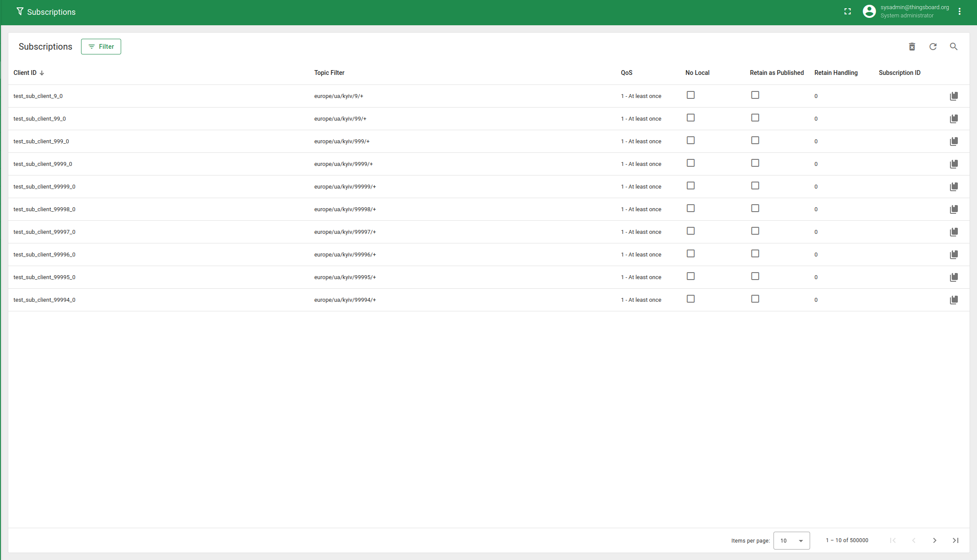The height and width of the screenshot is (560, 977).
Task: Open the three-dot user menu
Action: pyautogui.click(x=959, y=12)
